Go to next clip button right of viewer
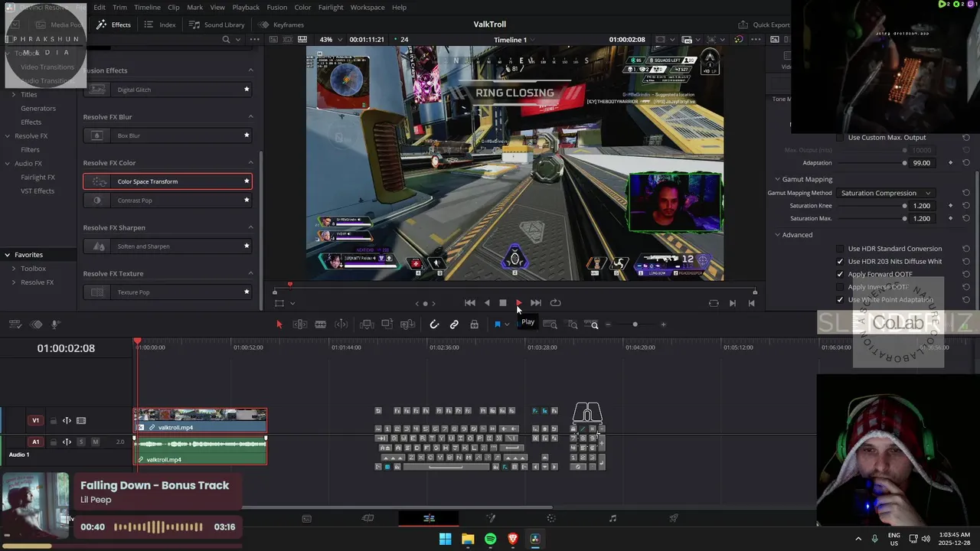The height and width of the screenshot is (551, 980). tap(733, 303)
